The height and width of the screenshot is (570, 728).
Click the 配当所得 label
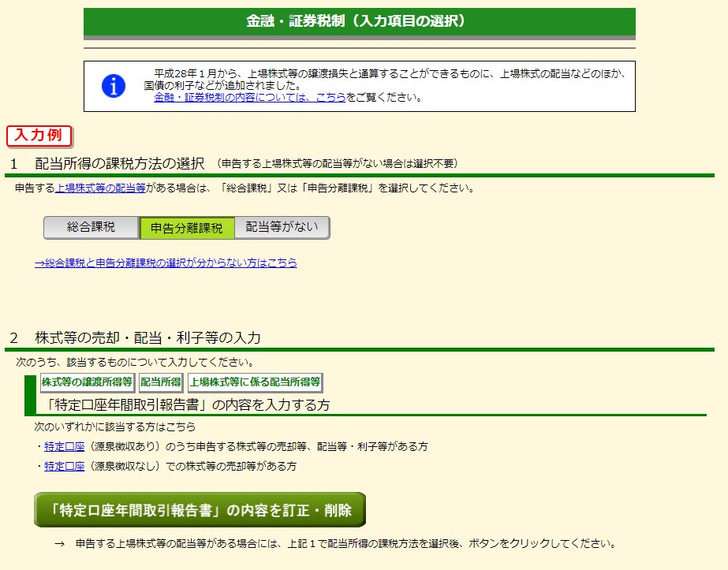click(x=161, y=382)
